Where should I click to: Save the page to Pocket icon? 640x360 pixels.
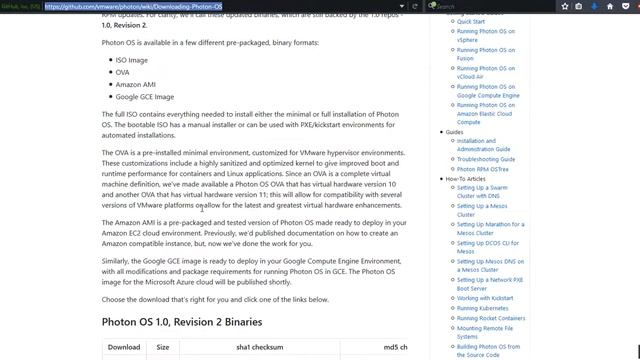pyautogui.click(x=625, y=6)
